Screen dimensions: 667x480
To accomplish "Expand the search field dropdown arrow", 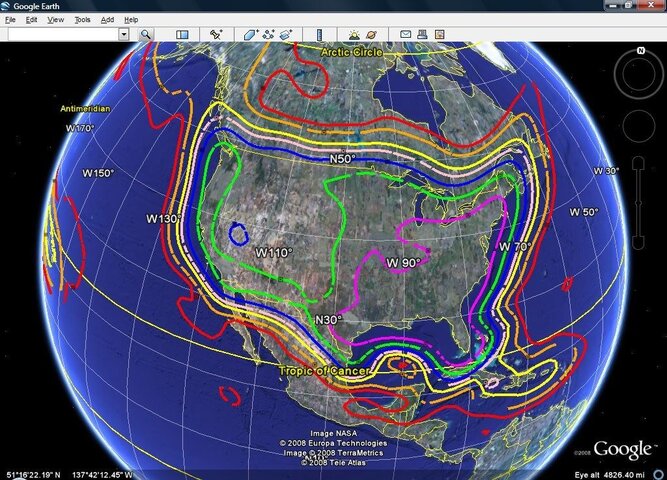I will (x=124, y=34).
